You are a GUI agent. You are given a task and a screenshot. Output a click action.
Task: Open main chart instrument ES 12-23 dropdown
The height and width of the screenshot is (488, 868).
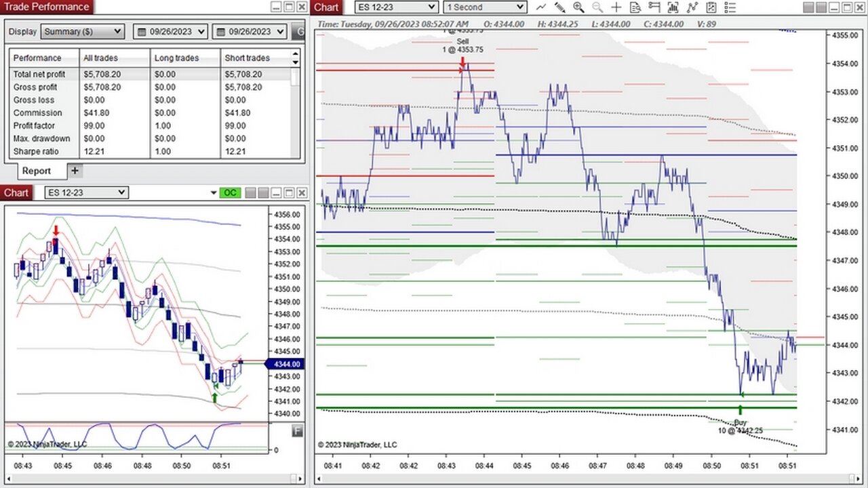pos(397,7)
